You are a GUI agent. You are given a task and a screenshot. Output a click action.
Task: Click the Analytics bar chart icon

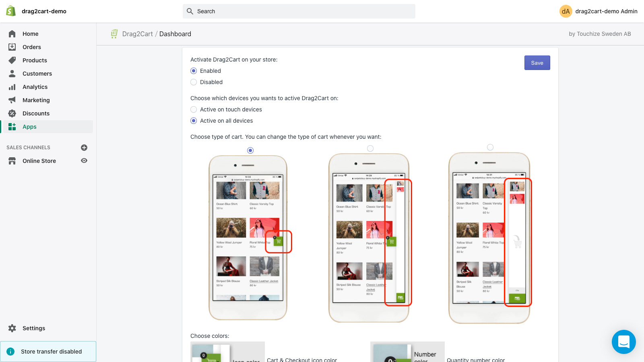click(x=12, y=87)
